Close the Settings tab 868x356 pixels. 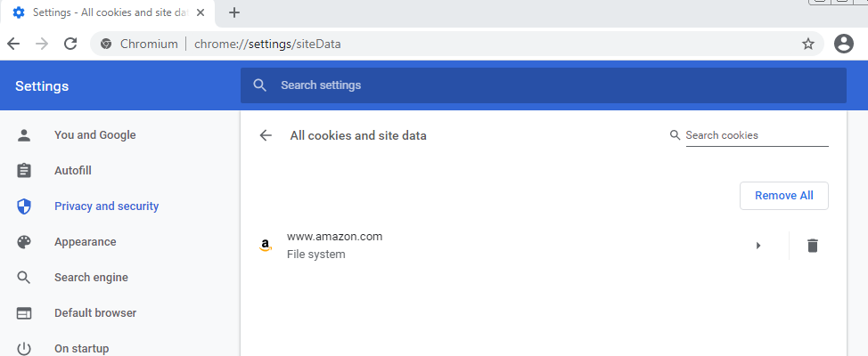coord(202,12)
